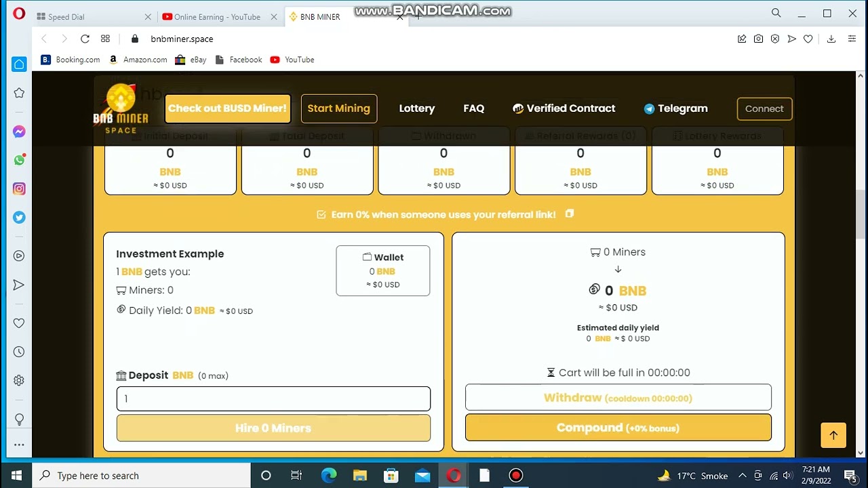
Task: Open My Flow sidebar icon
Action: (19, 285)
